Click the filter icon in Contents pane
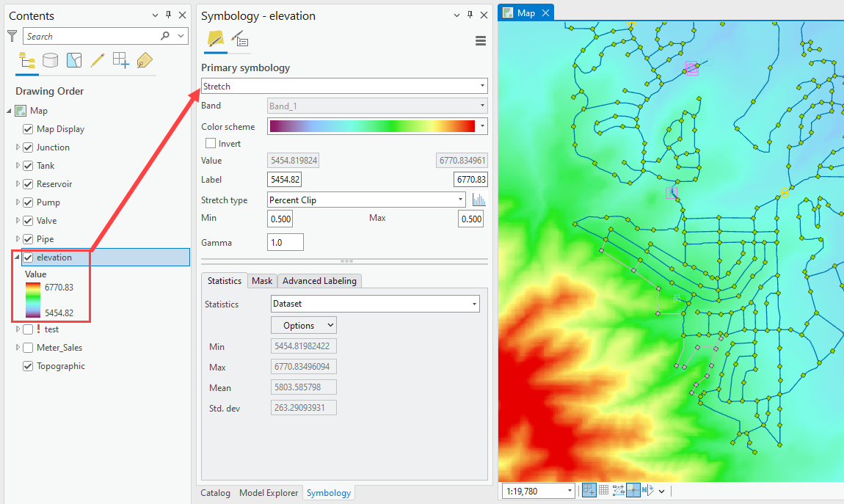Screen dimensions: 844x504 point(12,36)
